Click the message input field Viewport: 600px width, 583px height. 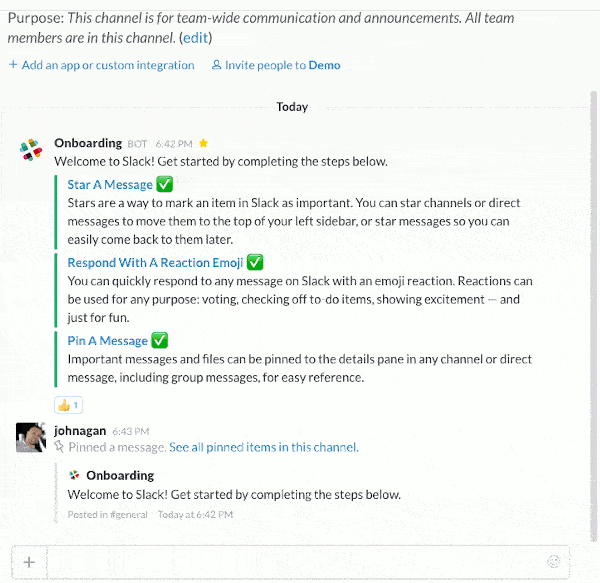pyautogui.click(x=297, y=562)
